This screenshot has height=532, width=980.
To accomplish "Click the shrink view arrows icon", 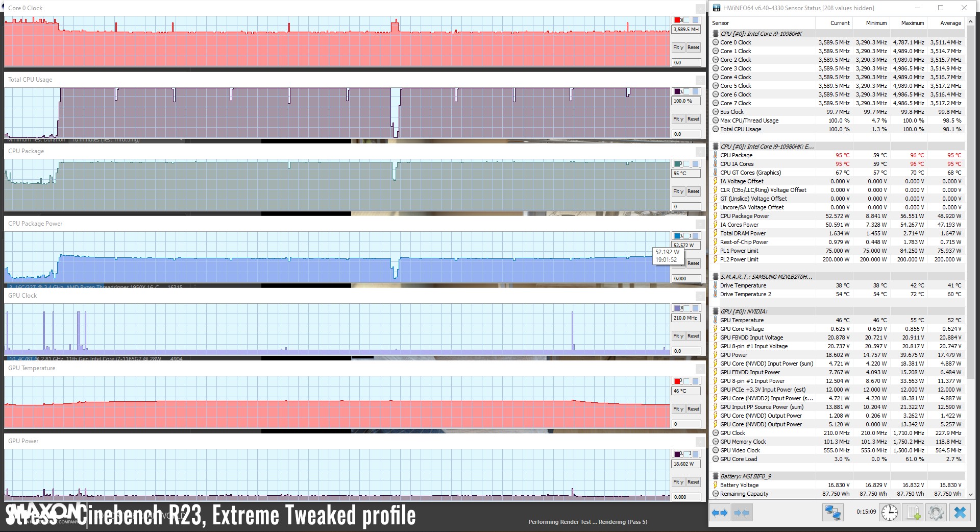I will click(742, 513).
